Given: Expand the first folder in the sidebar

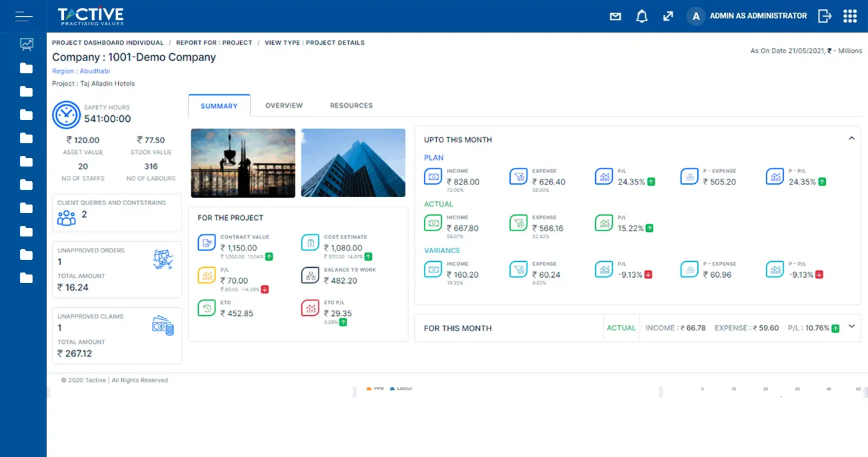Looking at the screenshot, I should coord(25,68).
